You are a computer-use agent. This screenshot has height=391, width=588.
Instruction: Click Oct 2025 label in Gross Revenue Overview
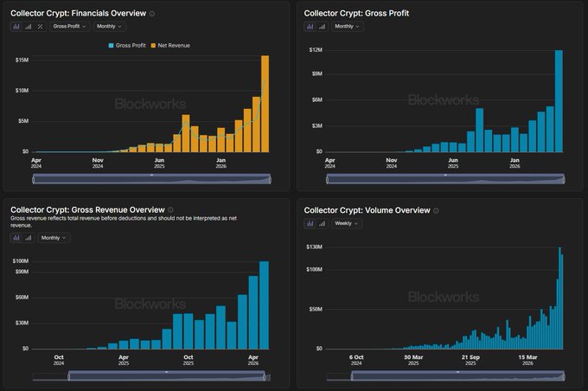189,360
